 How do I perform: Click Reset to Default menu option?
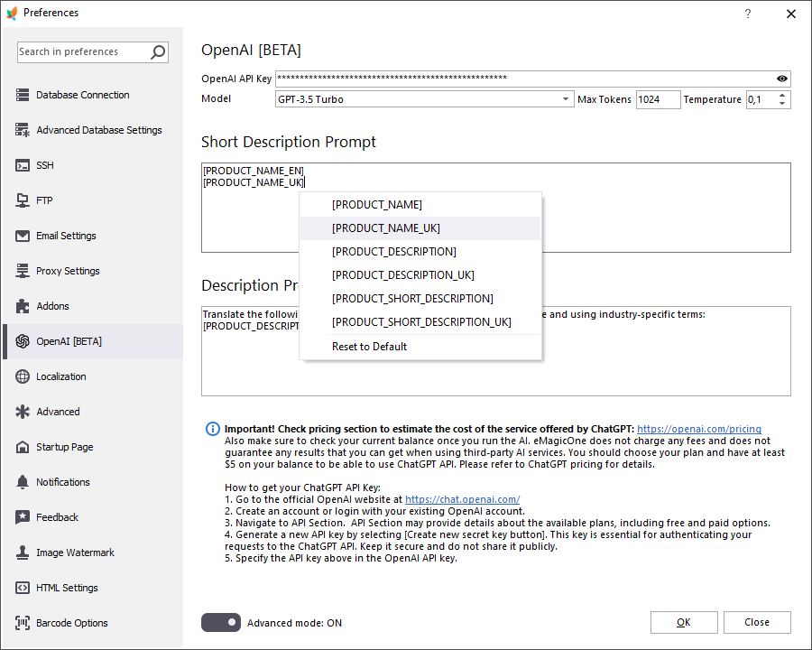click(420, 347)
